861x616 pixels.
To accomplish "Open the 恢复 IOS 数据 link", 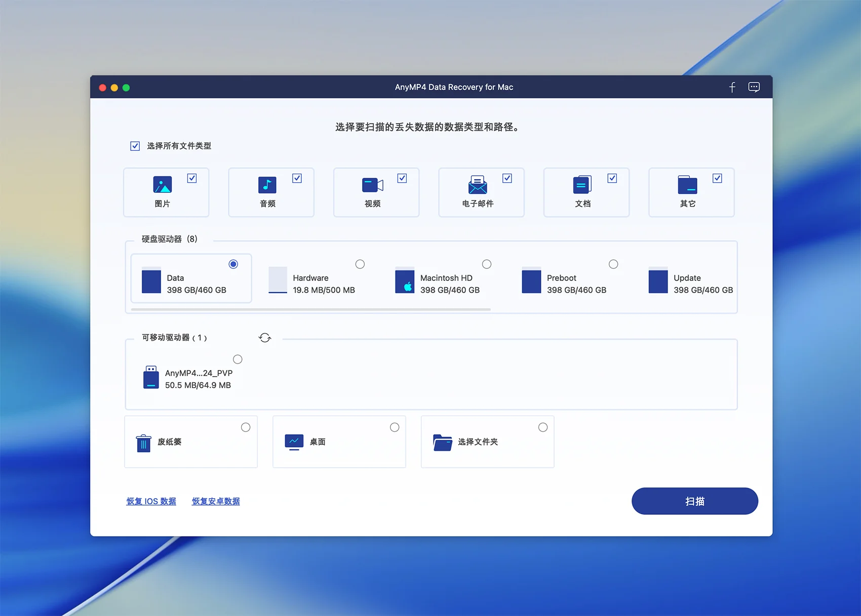I will (x=151, y=501).
